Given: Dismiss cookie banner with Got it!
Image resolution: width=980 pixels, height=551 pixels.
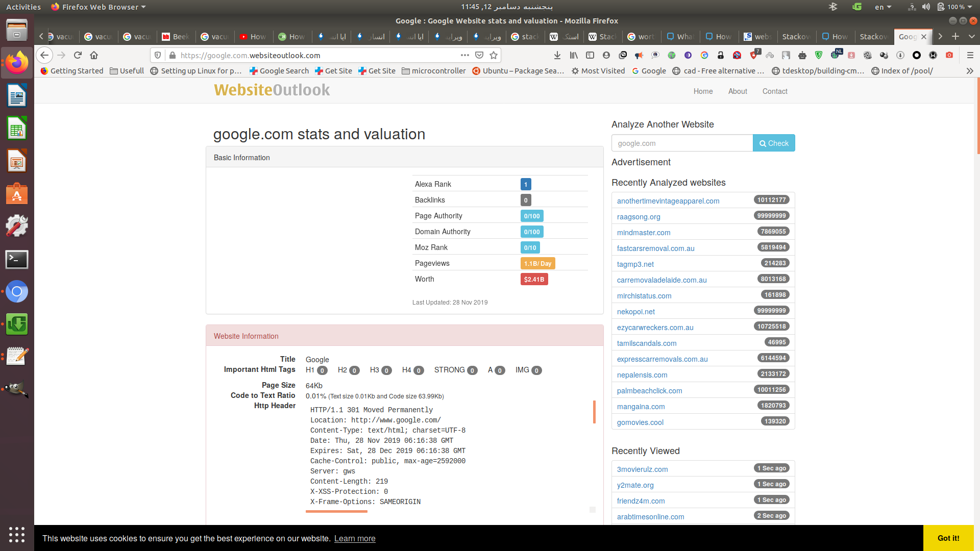Looking at the screenshot, I should [948, 538].
